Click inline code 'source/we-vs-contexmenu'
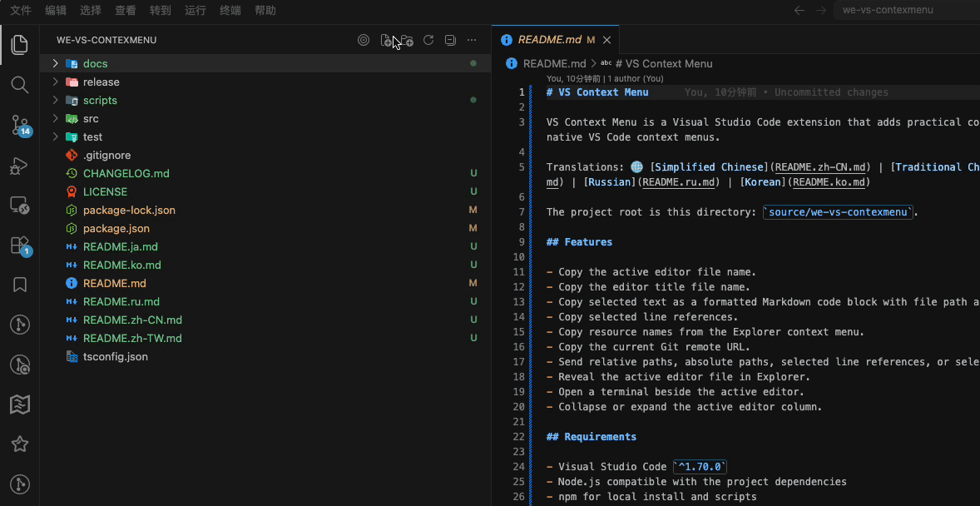 pos(839,212)
